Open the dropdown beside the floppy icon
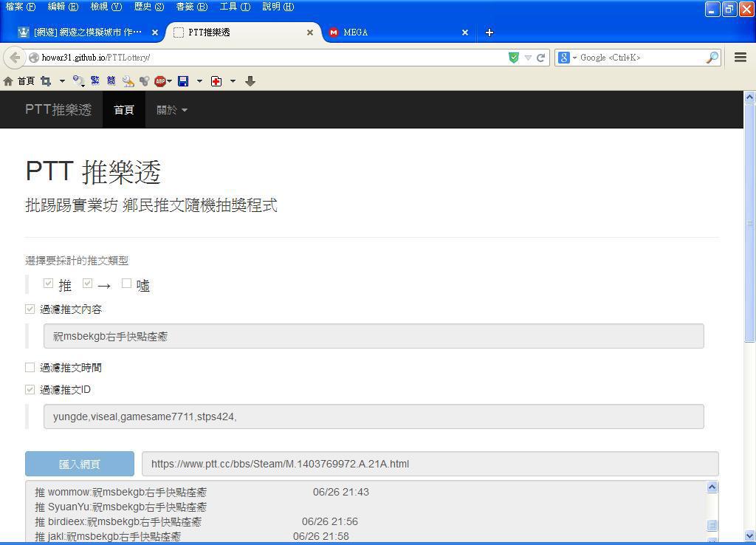The width and height of the screenshot is (756, 545). [199, 81]
